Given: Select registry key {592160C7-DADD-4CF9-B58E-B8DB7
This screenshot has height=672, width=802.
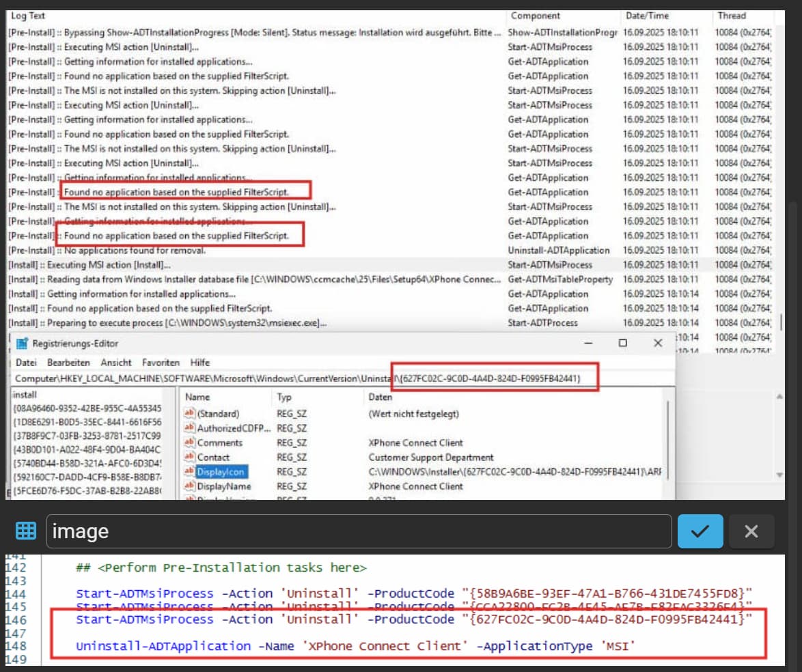Looking at the screenshot, I should [87, 477].
